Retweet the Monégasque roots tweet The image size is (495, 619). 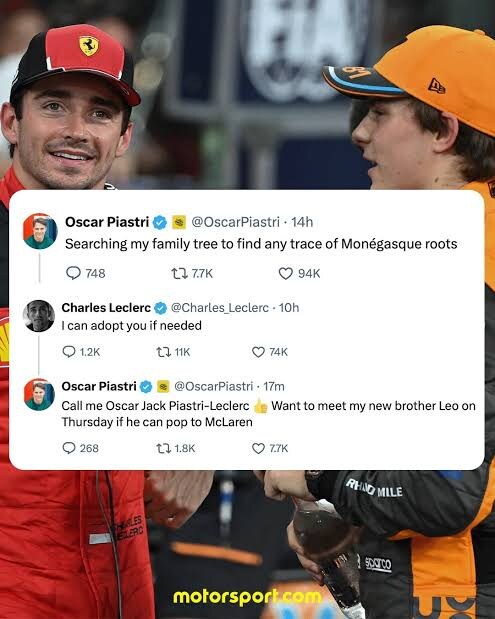179,273
